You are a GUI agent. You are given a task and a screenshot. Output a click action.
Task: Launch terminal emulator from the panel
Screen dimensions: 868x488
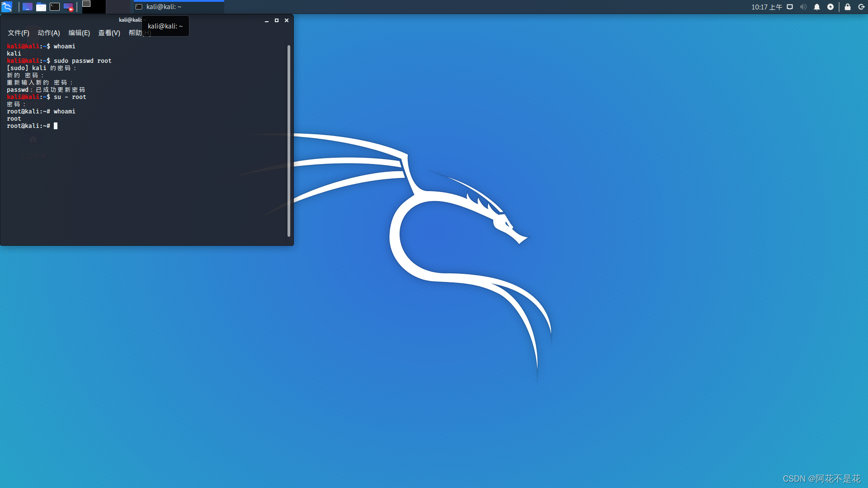[x=55, y=7]
